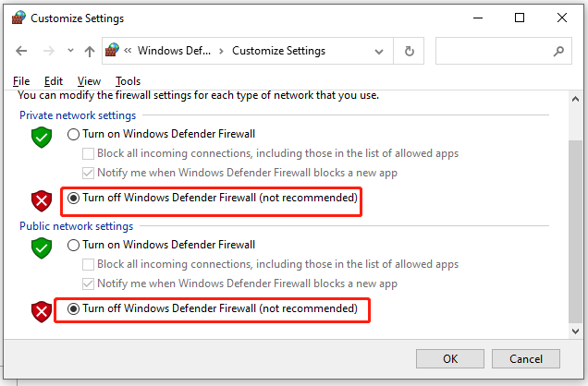Toggle Notify me checkbox under private network
Screen dimensions: 588x386
88,173
